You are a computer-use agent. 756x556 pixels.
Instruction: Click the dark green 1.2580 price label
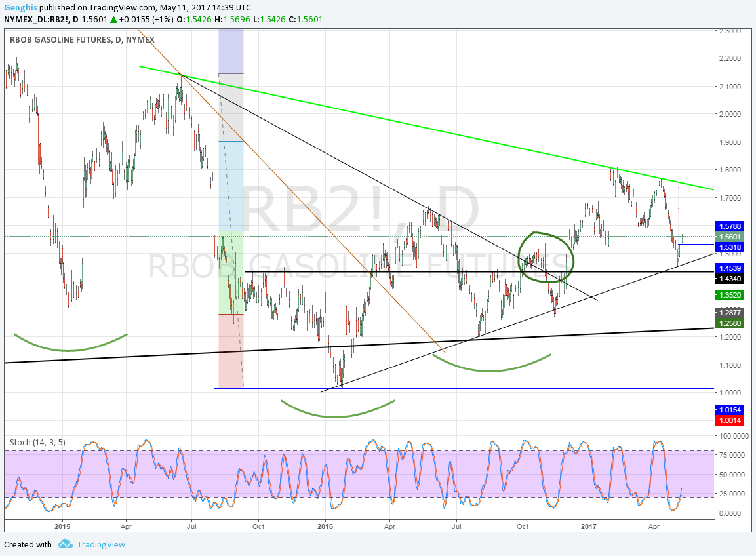[x=730, y=323]
